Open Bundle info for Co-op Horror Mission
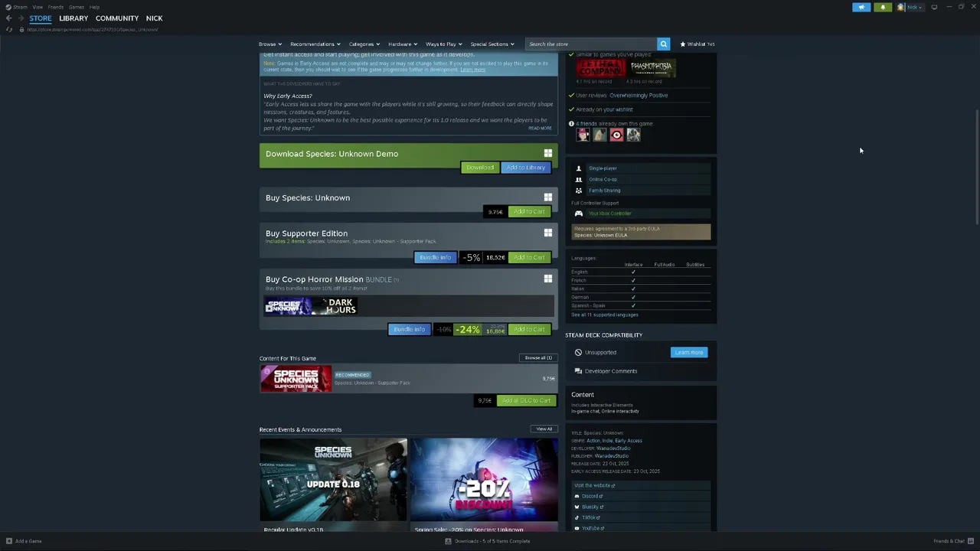 (409, 330)
